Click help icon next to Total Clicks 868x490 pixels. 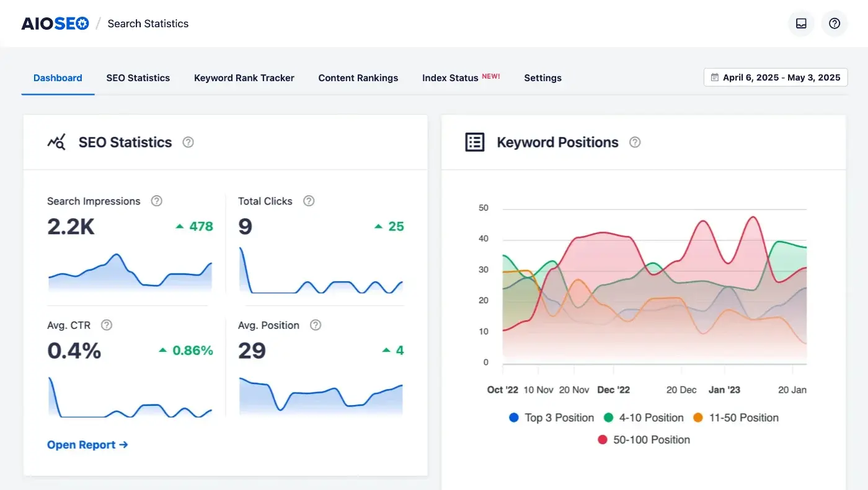coord(309,201)
